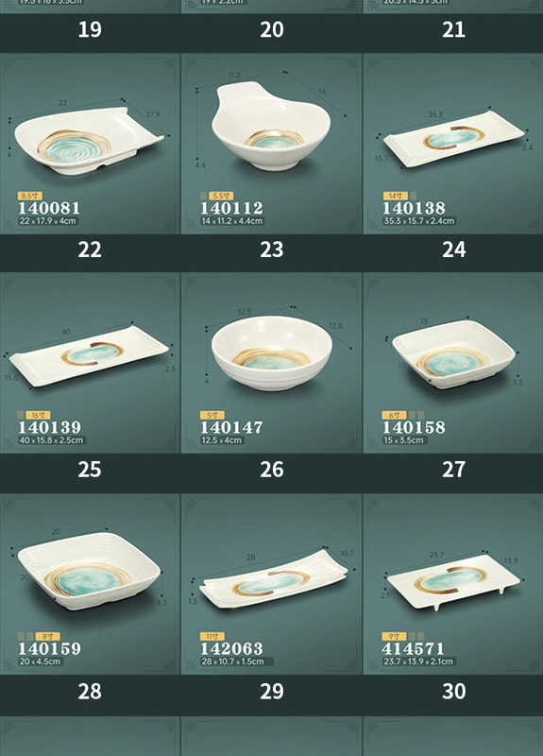The image size is (543, 756).
Task: Click the section header number 23
Action: pyautogui.click(x=272, y=249)
